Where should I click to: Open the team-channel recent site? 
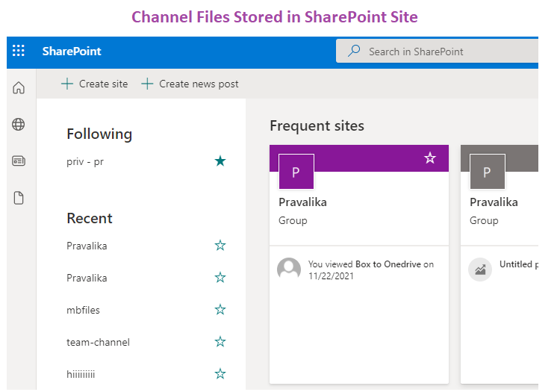[99, 343]
